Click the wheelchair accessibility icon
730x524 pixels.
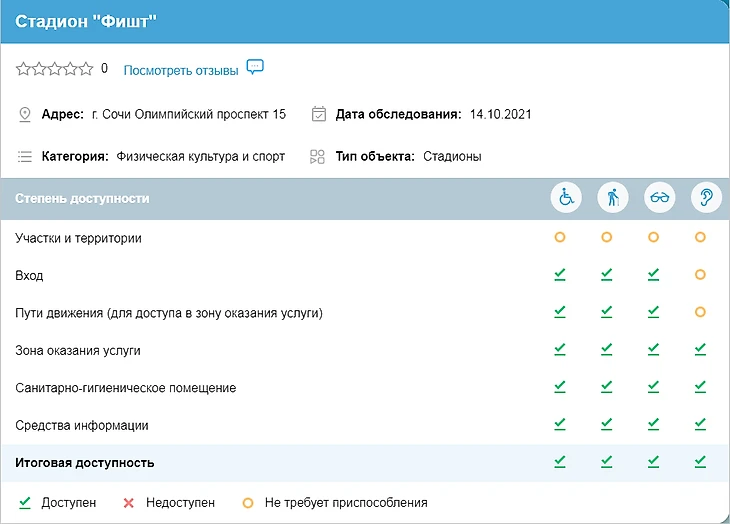566,198
